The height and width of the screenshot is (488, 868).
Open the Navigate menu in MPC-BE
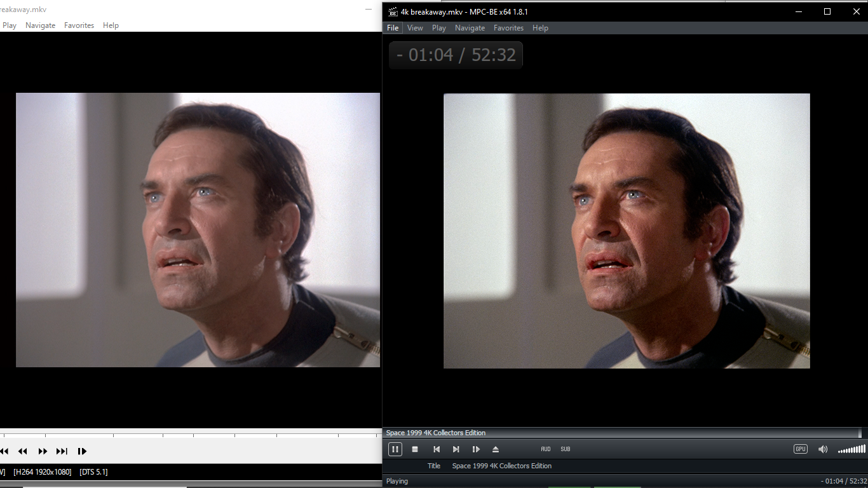[x=470, y=28]
